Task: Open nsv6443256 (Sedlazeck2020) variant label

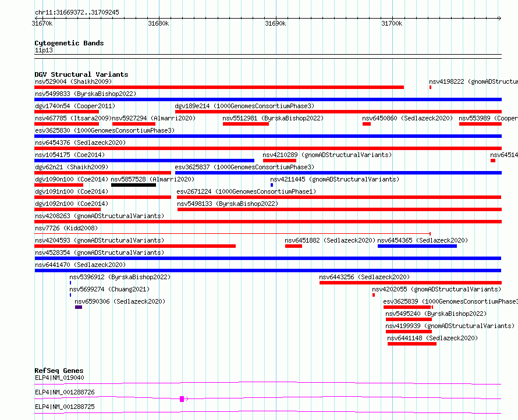Action: click(x=364, y=277)
